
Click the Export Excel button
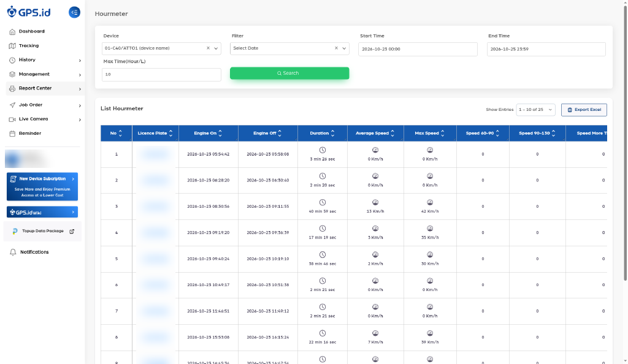pyautogui.click(x=584, y=110)
